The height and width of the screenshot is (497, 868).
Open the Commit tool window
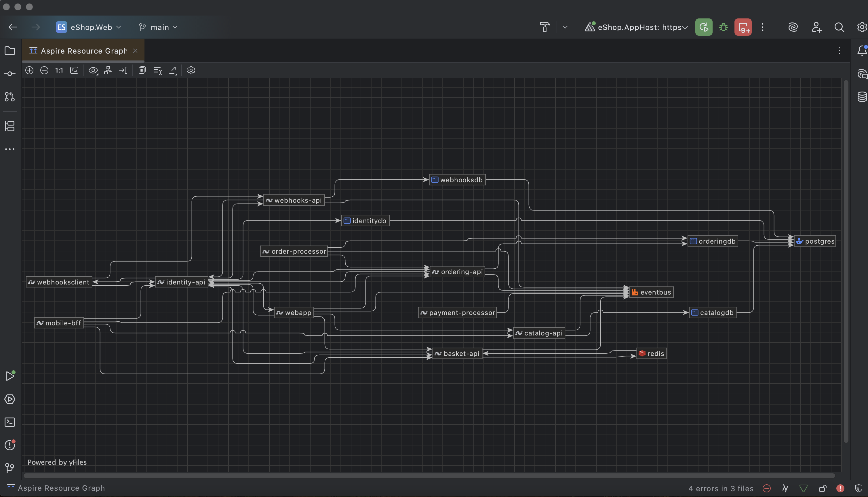[x=10, y=74]
